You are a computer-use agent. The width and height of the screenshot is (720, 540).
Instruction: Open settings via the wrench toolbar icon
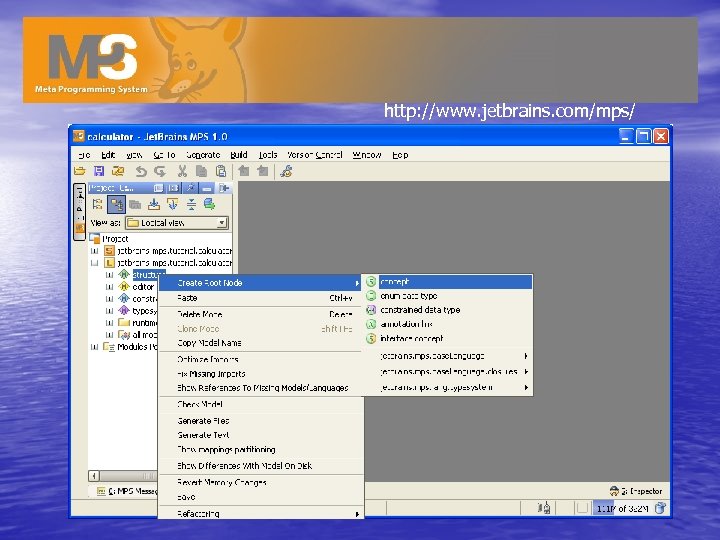coord(286,172)
